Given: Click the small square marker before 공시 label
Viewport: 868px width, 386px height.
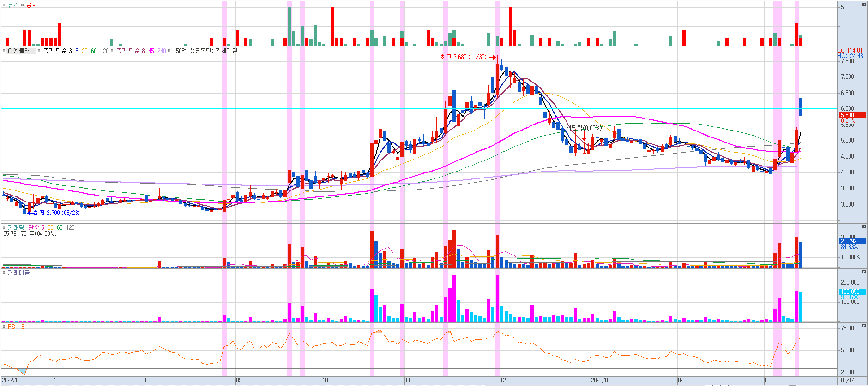Looking at the screenshot, I should [23, 5].
